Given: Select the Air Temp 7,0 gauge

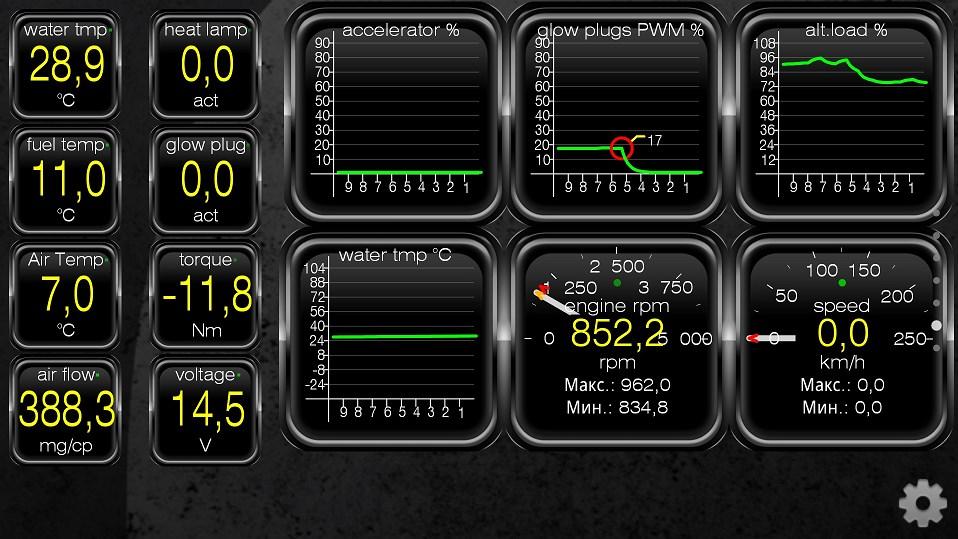Looking at the screenshot, I should click(65, 295).
